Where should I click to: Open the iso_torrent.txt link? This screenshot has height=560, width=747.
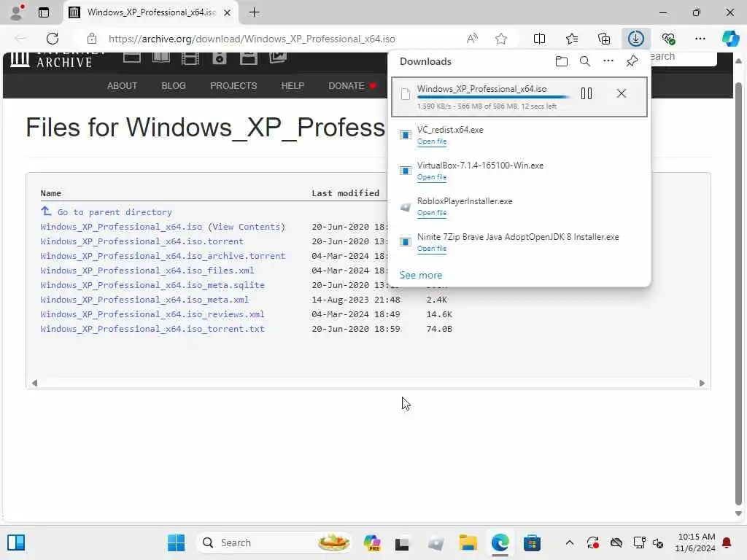tap(152, 329)
